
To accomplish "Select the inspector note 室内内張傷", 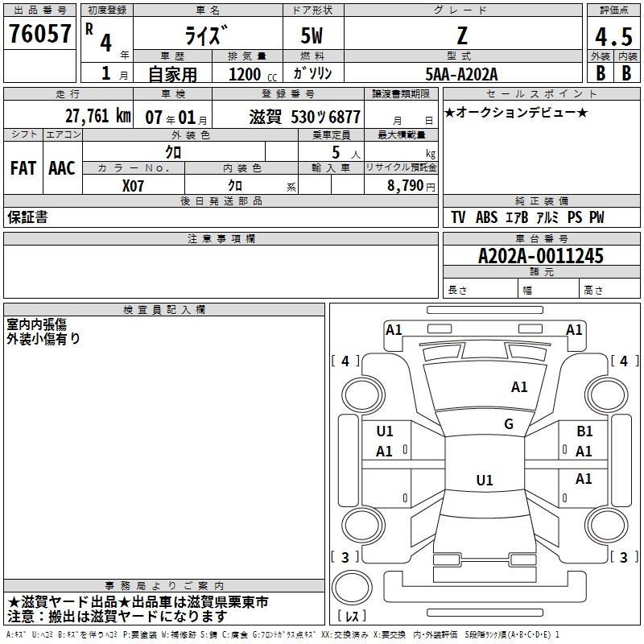I will [x=36, y=324].
